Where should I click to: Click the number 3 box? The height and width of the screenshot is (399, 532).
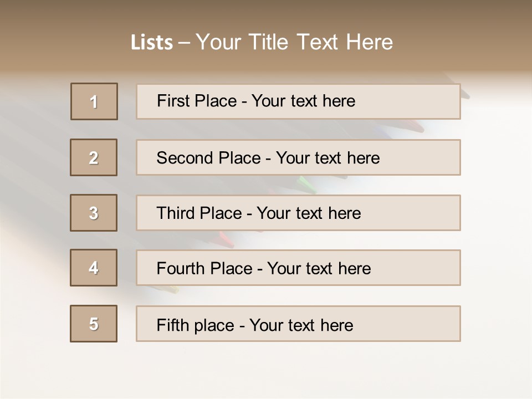94,213
